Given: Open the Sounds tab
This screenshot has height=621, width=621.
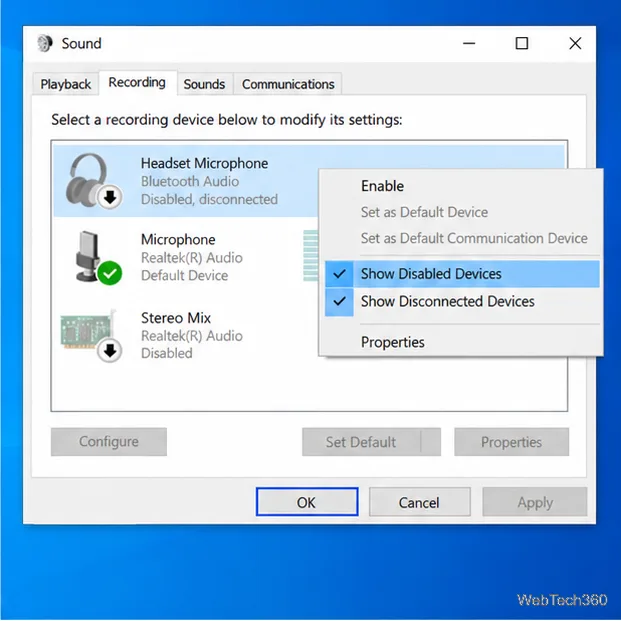Looking at the screenshot, I should [x=204, y=84].
